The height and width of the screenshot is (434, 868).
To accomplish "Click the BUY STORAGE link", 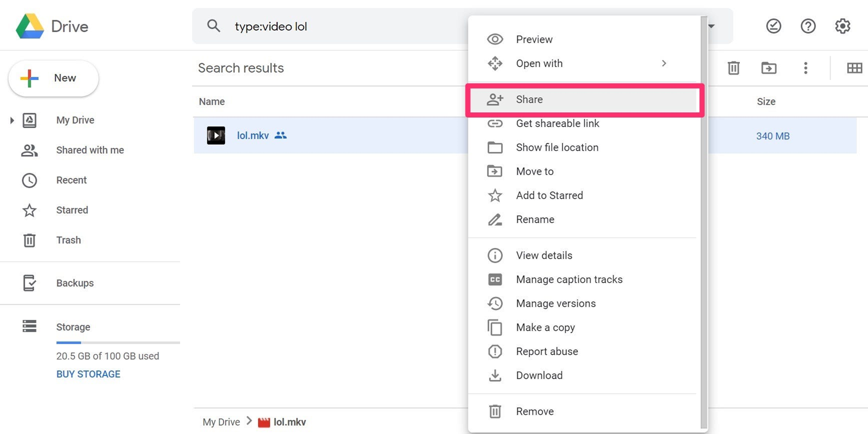I will point(88,374).
